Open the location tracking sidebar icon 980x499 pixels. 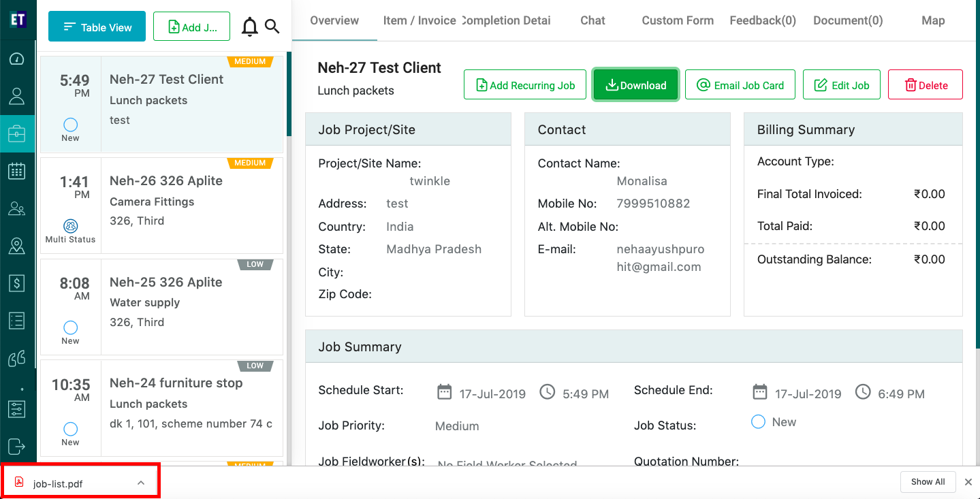coord(17,246)
